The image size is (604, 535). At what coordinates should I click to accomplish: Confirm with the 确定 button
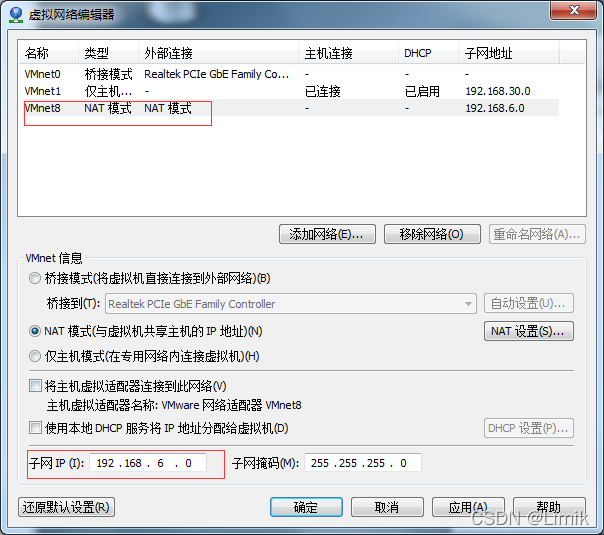[306, 507]
